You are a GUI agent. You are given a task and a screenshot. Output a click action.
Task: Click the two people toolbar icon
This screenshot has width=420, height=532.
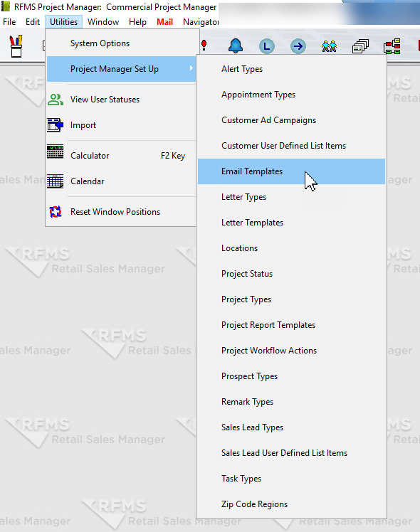pyautogui.click(x=329, y=46)
